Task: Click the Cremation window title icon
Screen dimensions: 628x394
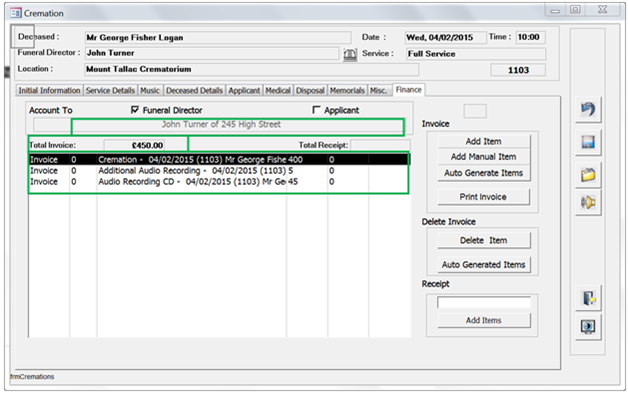Action: [15, 13]
